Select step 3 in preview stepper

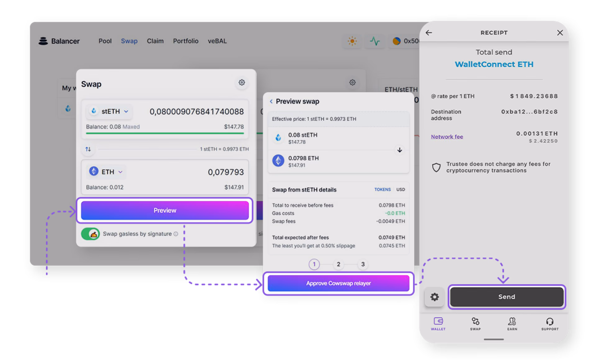[x=363, y=264]
